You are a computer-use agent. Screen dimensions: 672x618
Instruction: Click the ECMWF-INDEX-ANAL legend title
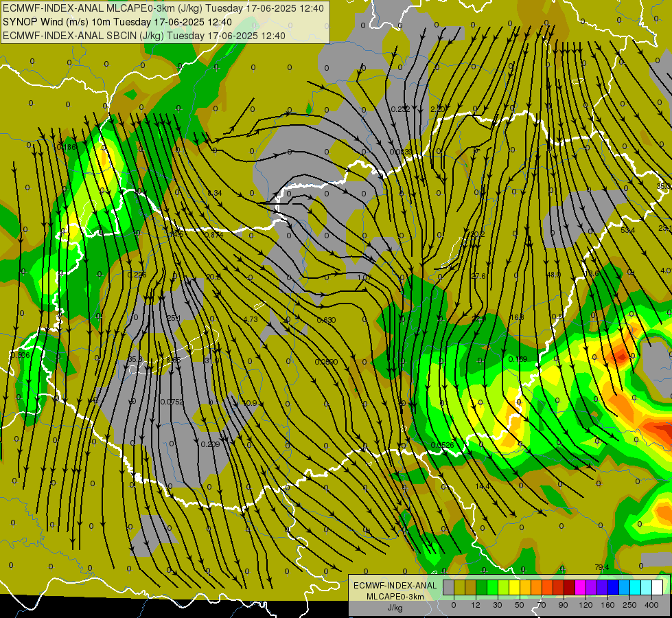[395, 586]
